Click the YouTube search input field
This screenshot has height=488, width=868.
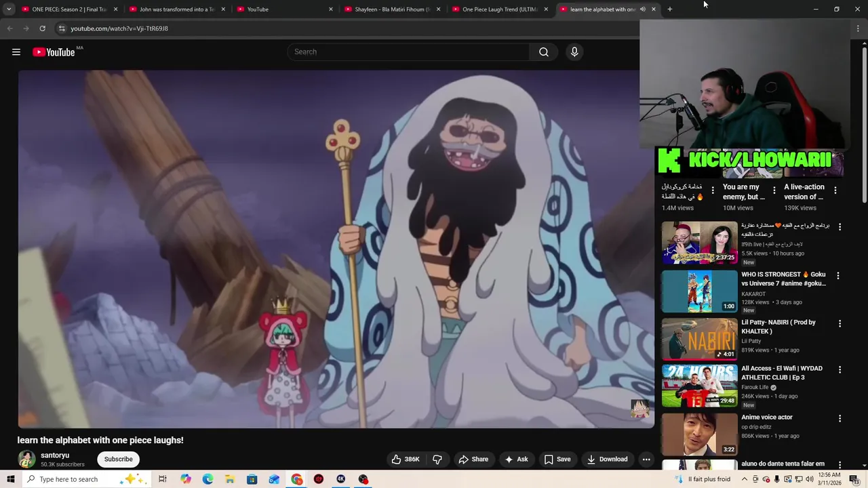[409, 52]
